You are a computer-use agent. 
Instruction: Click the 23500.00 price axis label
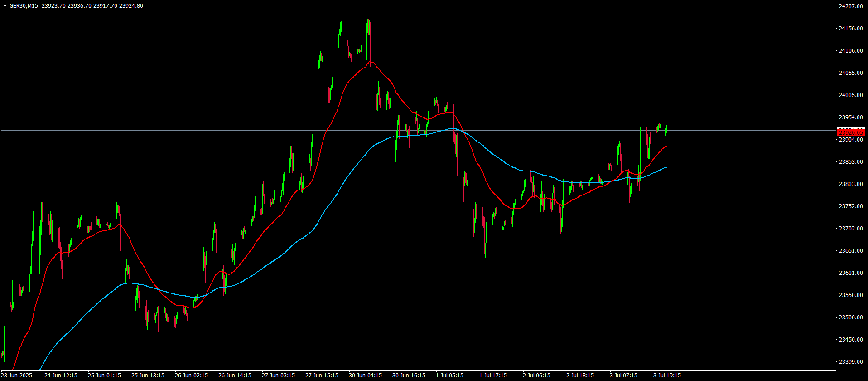pyautogui.click(x=850, y=317)
